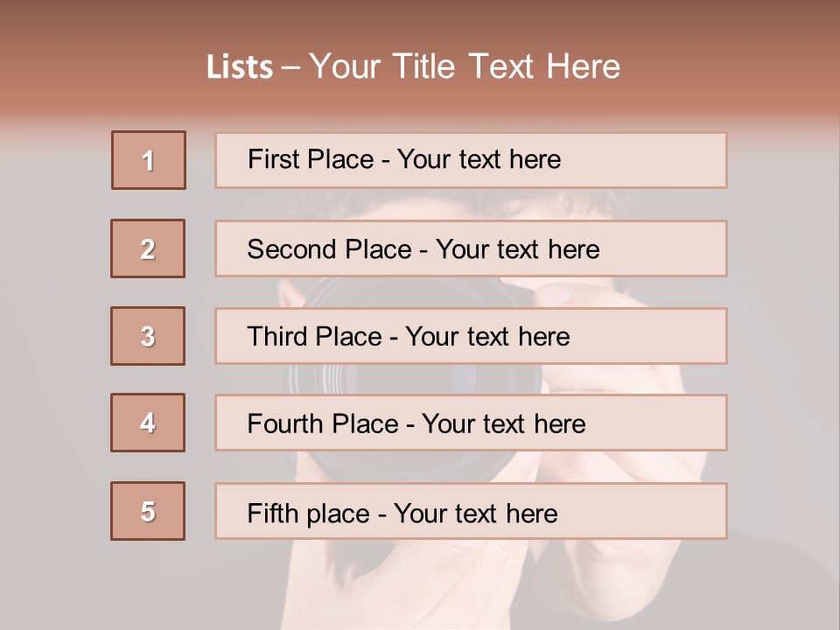The width and height of the screenshot is (840, 630).
Task: Click the 'Fifth place - Your text here' bar
Action: pos(471,511)
